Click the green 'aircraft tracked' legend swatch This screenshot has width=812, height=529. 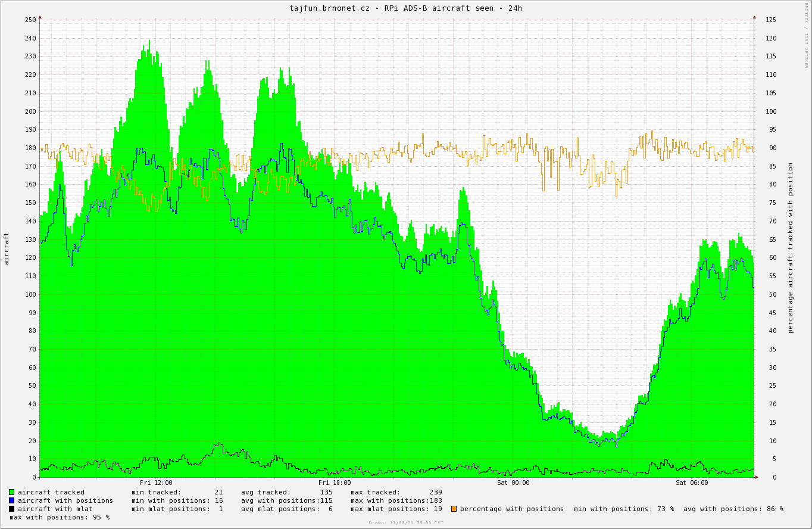point(11,492)
